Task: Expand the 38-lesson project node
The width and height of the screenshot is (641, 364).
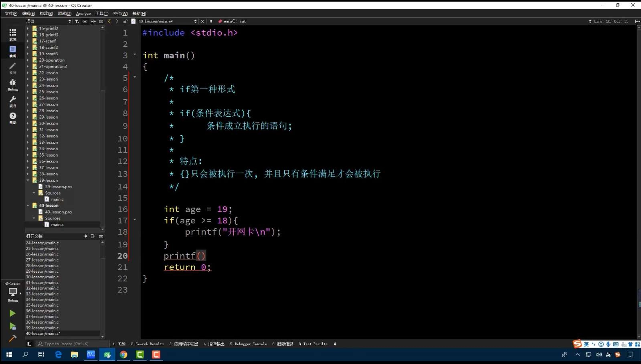Action: [x=28, y=174]
